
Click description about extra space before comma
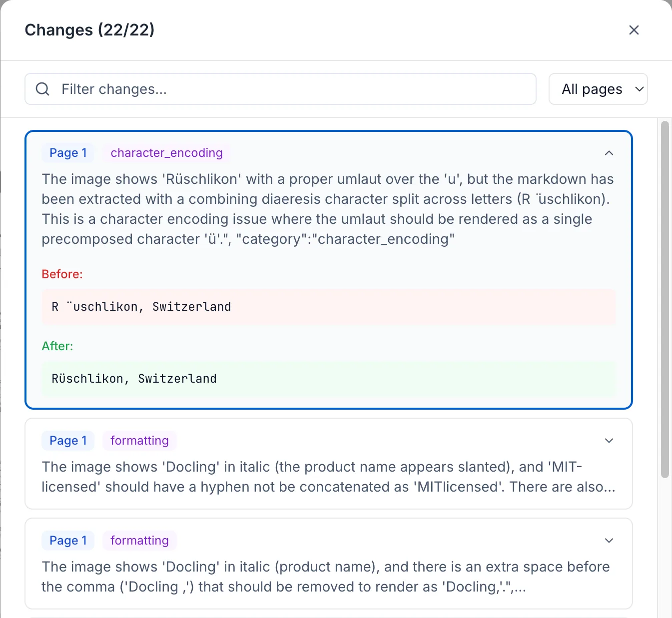(326, 577)
